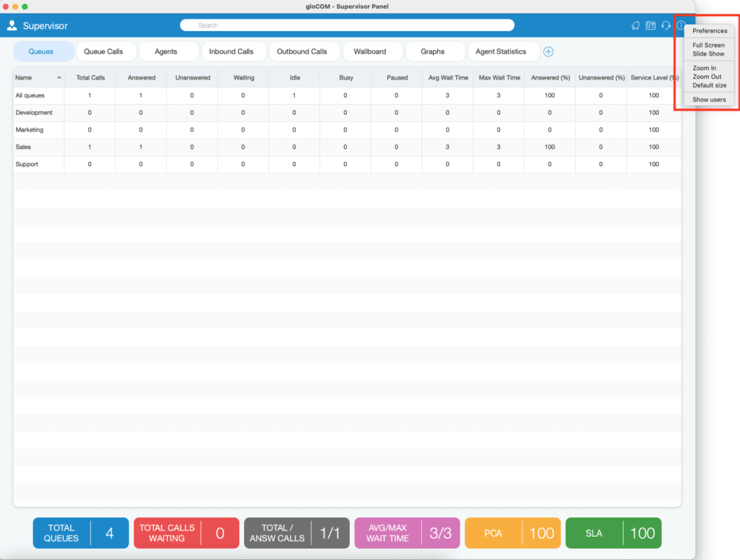Select Preferences from the menu
The width and height of the screenshot is (740, 560).
[x=710, y=30]
